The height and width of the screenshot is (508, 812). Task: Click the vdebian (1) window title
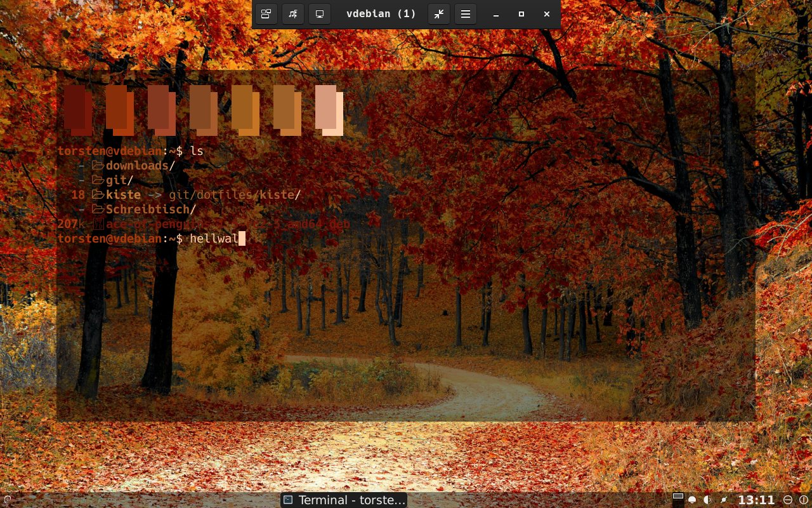tap(381, 14)
